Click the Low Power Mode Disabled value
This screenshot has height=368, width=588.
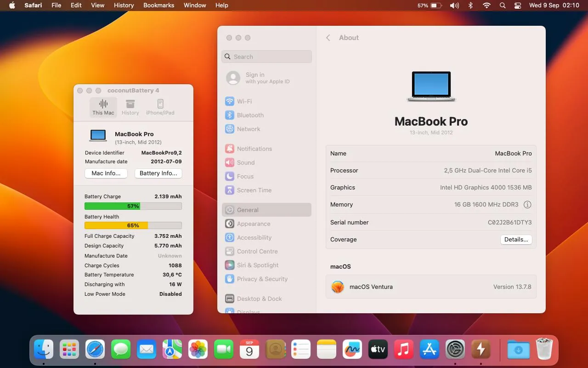pyautogui.click(x=170, y=294)
